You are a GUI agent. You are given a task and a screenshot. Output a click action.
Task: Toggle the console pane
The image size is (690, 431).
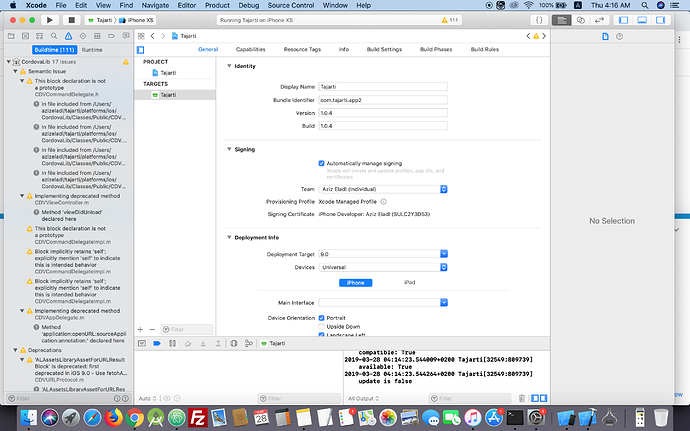click(x=543, y=398)
